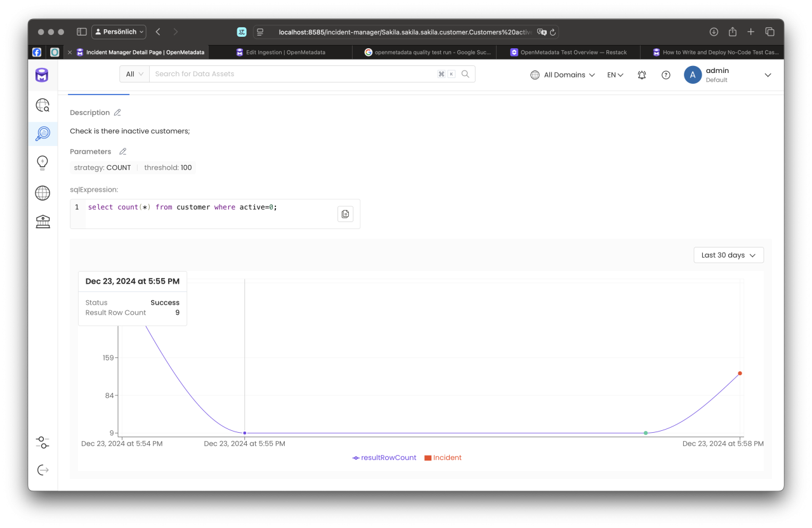Click the extension icon left of the address bar
Image resolution: width=812 pixels, height=528 pixels.
point(242,32)
